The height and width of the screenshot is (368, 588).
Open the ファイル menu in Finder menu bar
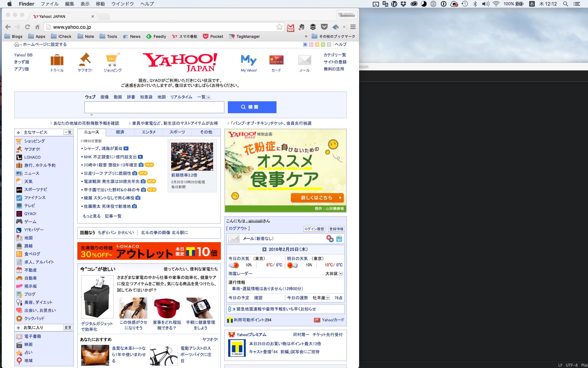(x=50, y=4)
